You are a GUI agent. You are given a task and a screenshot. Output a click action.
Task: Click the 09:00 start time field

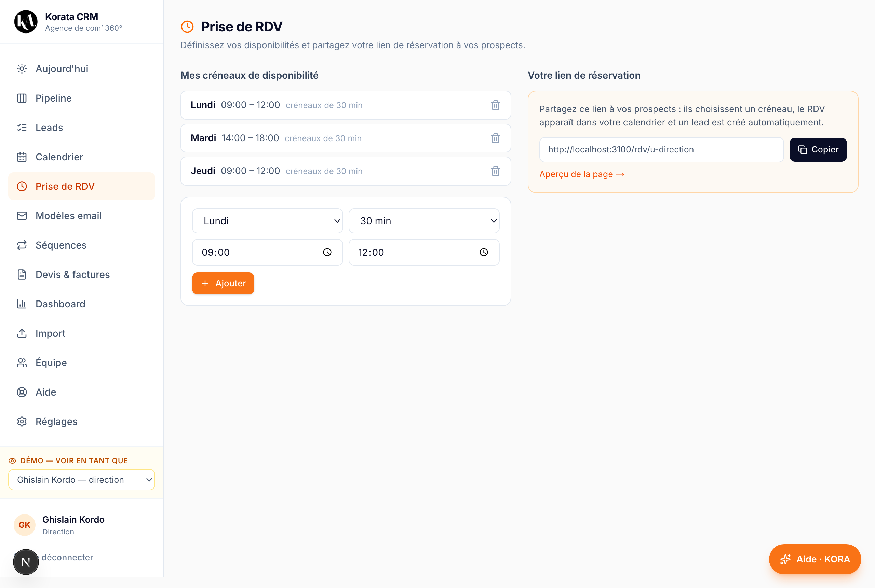click(267, 252)
